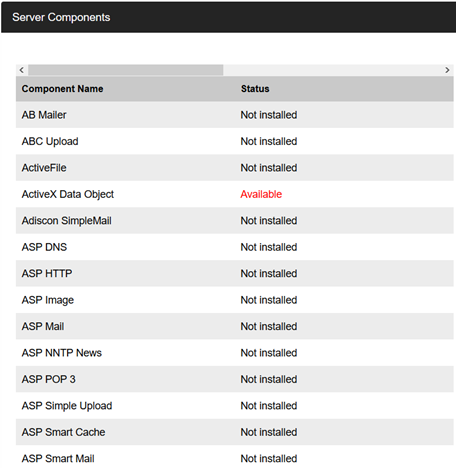456x469 pixels.
Task: Select the ASP Image component name
Action: [x=48, y=300]
